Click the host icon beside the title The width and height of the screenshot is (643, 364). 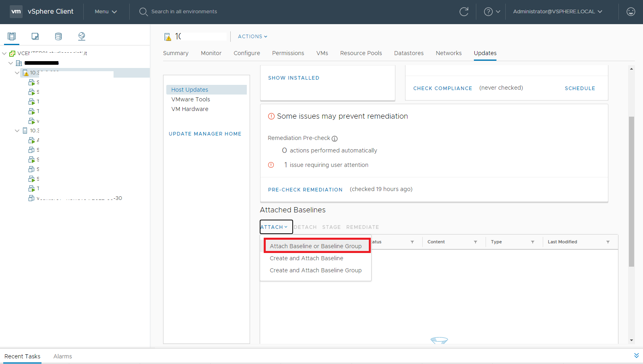click(168, 37)
